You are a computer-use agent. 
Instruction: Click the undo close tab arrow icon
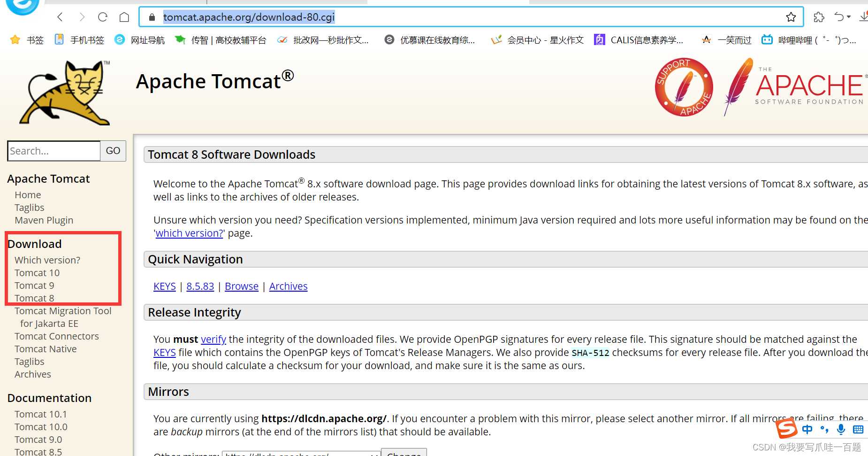tap(839, 17)
